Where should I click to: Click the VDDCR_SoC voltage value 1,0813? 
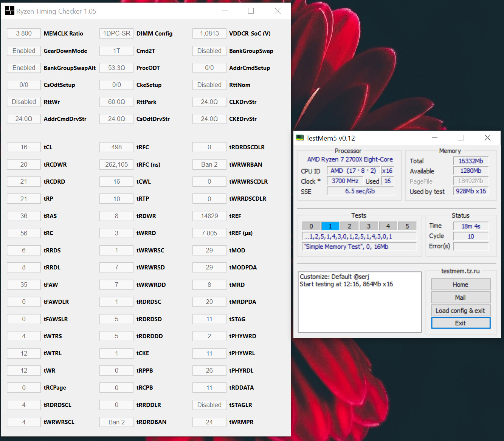(209, 33)
